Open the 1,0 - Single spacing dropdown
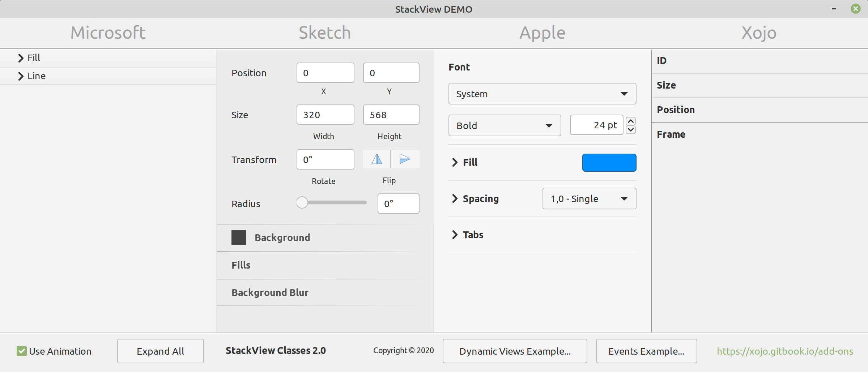The image size is (868, 372). point(589,198)
